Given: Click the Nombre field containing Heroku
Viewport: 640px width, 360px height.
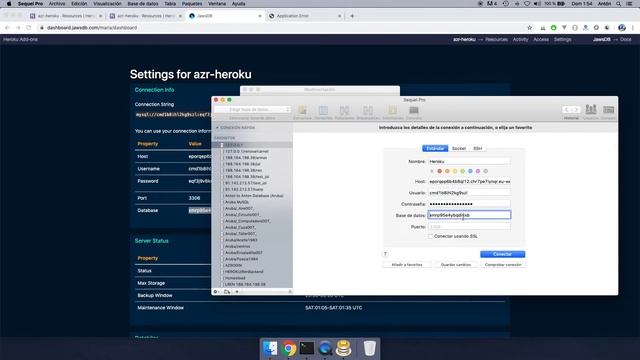Looking at the screenshot, I should click(469, 162).
